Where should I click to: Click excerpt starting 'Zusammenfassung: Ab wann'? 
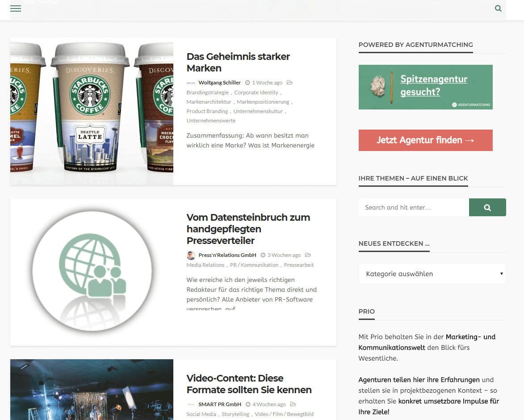coord(251,140)
